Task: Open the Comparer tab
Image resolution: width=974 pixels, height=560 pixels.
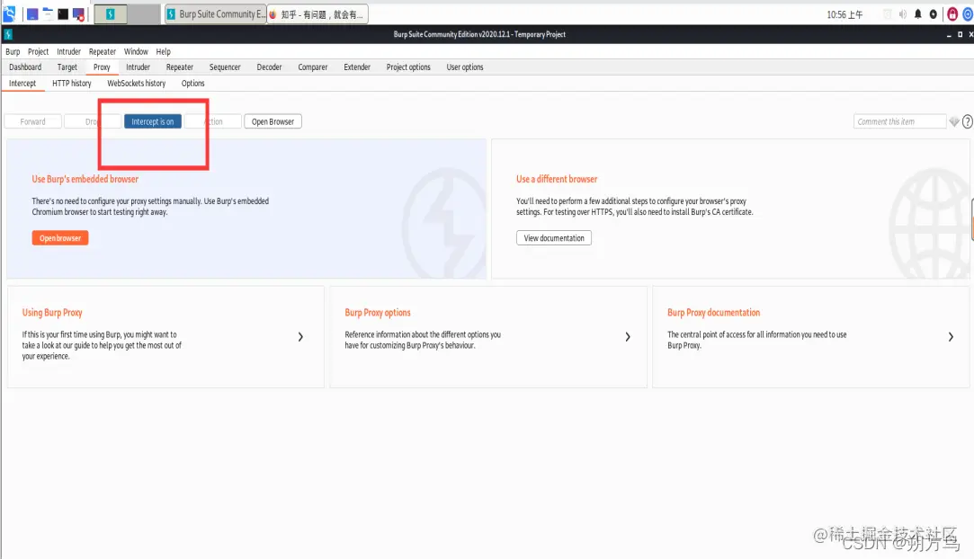Action: (x=312, y=67)
